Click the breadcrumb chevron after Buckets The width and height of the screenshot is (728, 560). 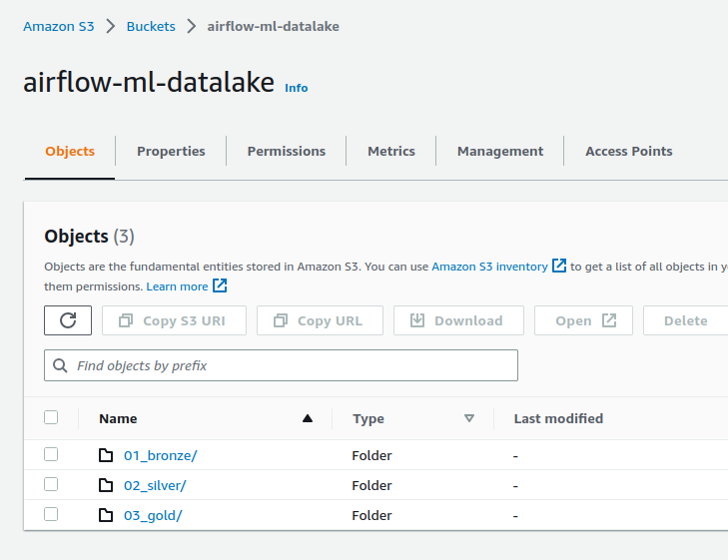click(x=192, y=26)
